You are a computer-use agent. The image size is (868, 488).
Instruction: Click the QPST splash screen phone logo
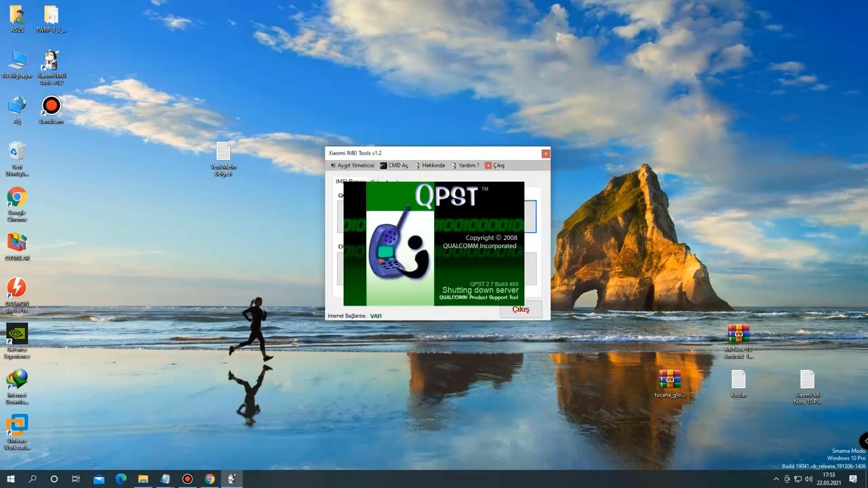point(399,244)
